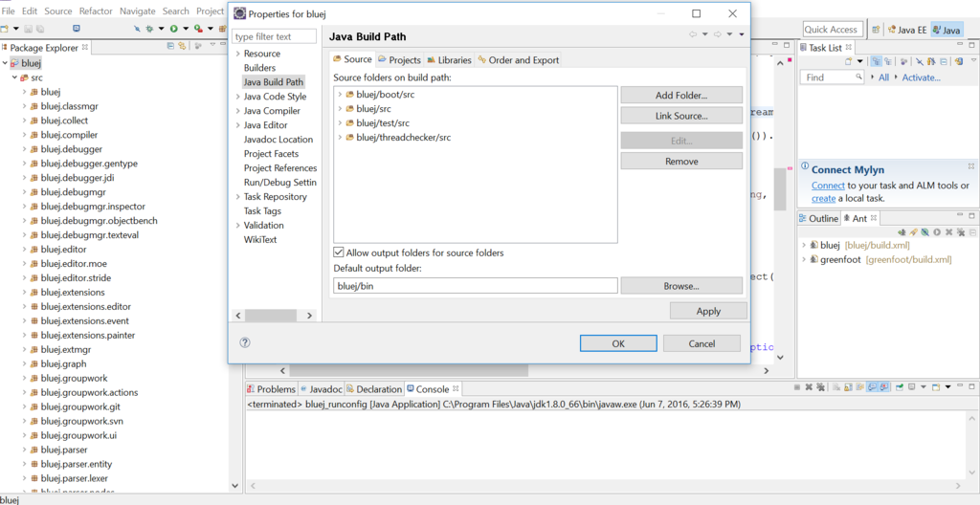Image resolution: width=980 pixels, height=505 pixels.
Task: Switch to the Problems tab
Action: pyautogui.click(x=271, y=388)
